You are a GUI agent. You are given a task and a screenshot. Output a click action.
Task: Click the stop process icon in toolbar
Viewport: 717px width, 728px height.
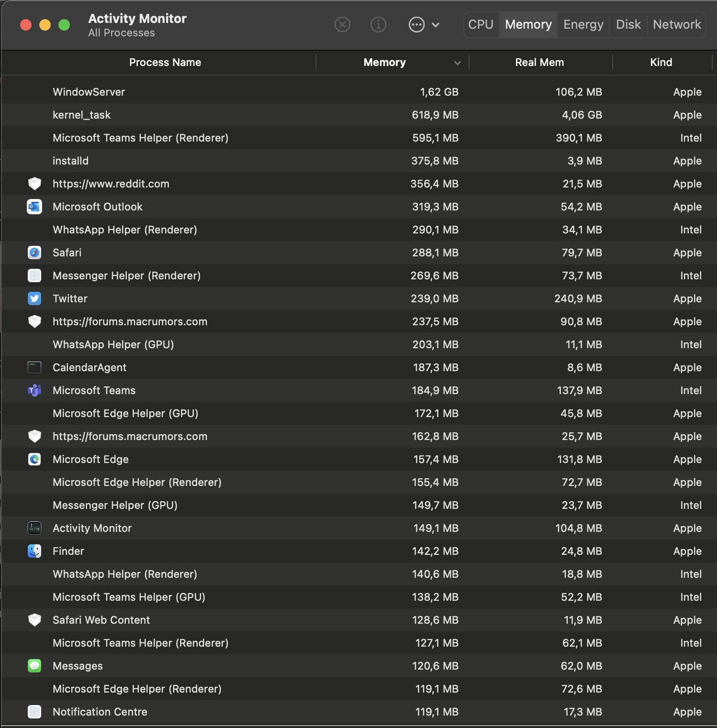(x=342, y=24)
